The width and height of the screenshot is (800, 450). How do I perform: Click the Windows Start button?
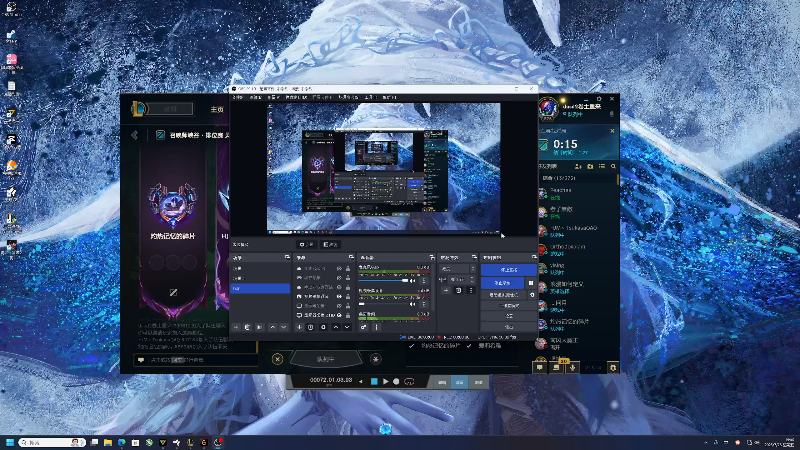pos(9,442)
